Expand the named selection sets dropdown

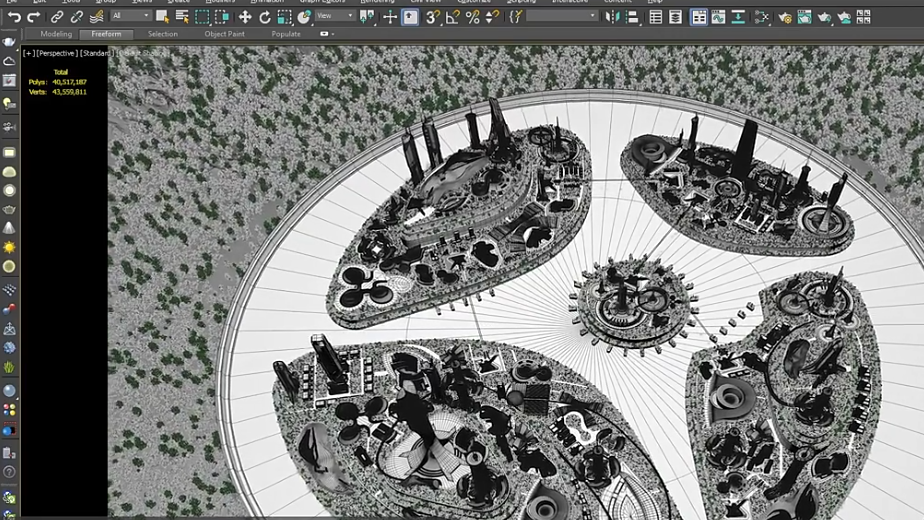tap(561, 16)
